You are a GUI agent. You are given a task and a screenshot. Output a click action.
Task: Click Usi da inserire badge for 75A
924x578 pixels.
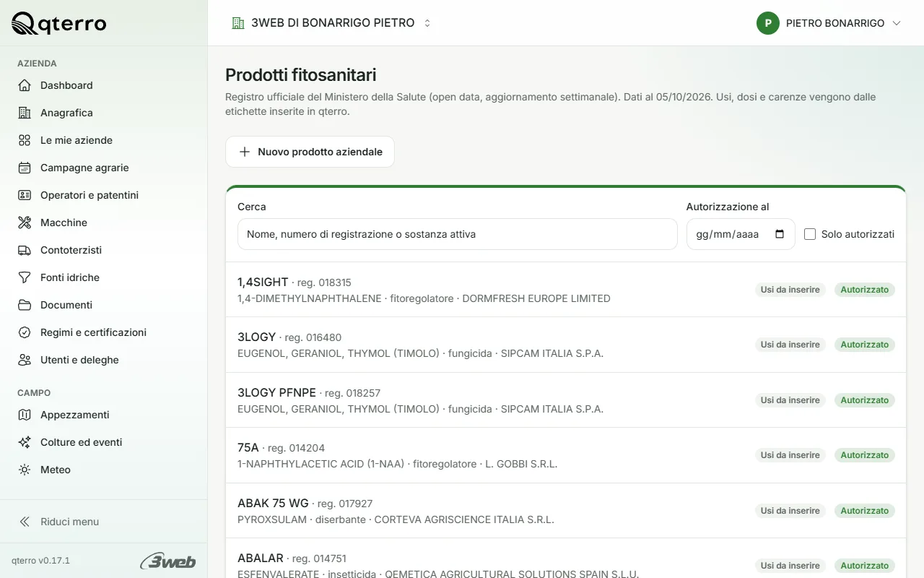click(x=790, y=455)
